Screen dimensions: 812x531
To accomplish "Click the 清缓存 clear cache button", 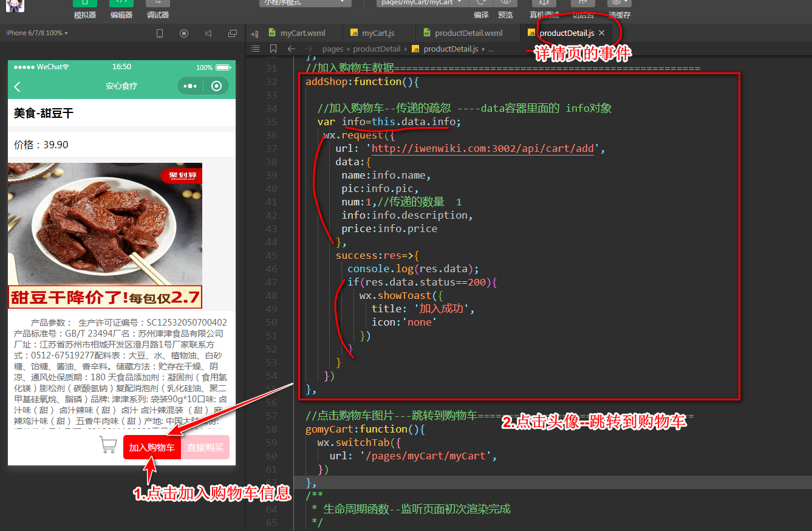I will coord(619,10).
